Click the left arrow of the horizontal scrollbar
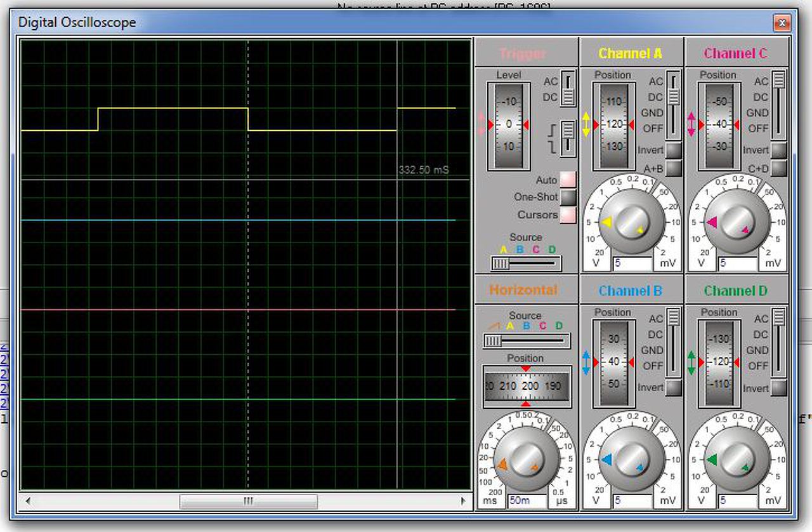This screenshot has width=812, height=532. tap(28, 502)
